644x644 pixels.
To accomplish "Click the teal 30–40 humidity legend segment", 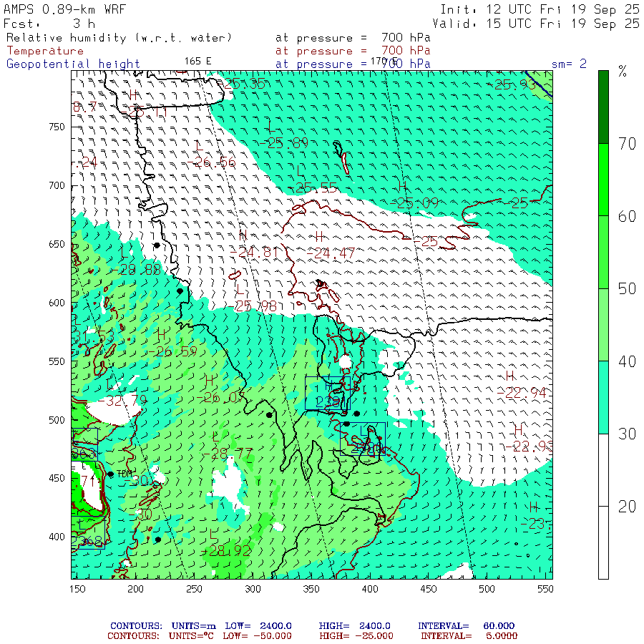I will (604, 397).
